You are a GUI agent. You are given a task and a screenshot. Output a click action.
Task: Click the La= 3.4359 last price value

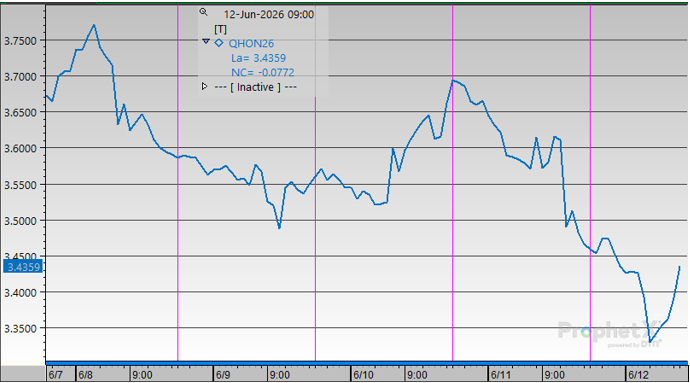point(258,58)
